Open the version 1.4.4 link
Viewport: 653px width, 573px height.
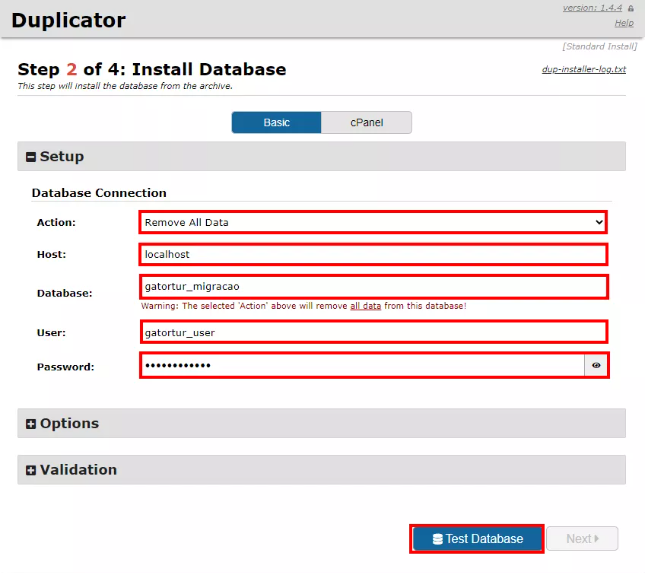tap(593, 8)
